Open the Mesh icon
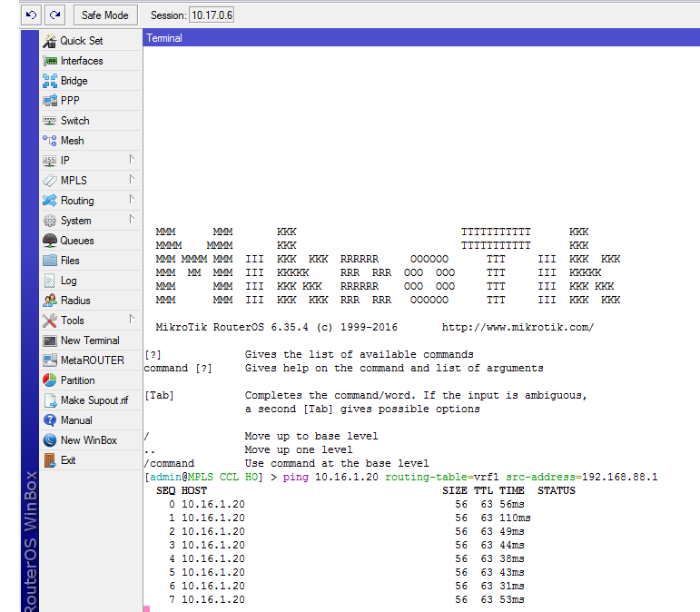700x612 pixels. [x=50, y=141]
